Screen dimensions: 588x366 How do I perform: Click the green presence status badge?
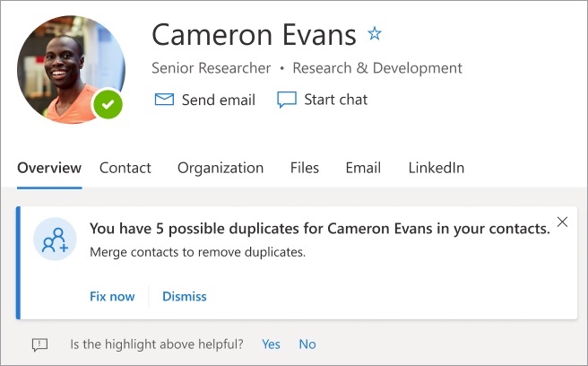(108, 105)
